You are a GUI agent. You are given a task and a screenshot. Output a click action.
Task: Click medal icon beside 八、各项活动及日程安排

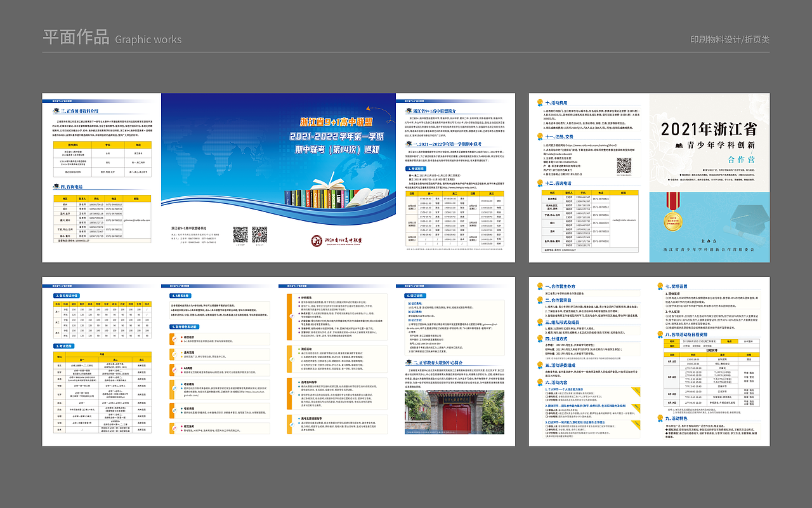660,333
